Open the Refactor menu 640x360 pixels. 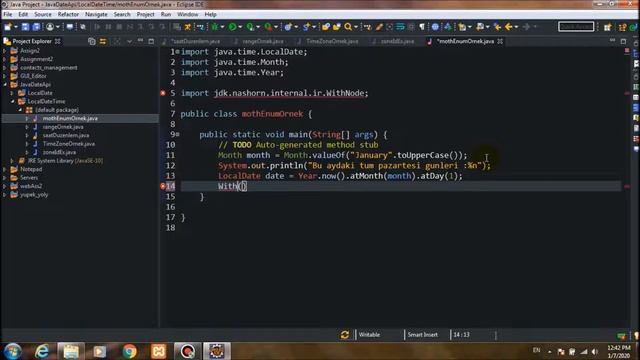pos(68,14)
